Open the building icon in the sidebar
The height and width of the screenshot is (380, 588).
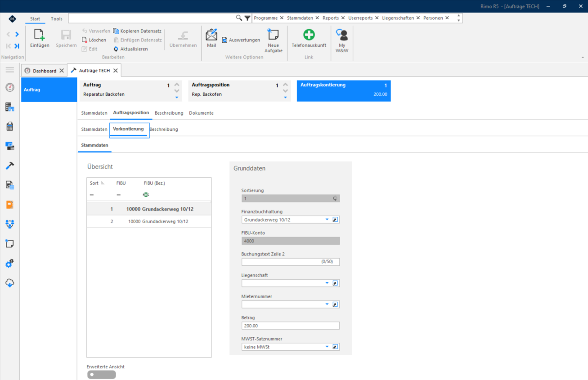tap(10, 107)
